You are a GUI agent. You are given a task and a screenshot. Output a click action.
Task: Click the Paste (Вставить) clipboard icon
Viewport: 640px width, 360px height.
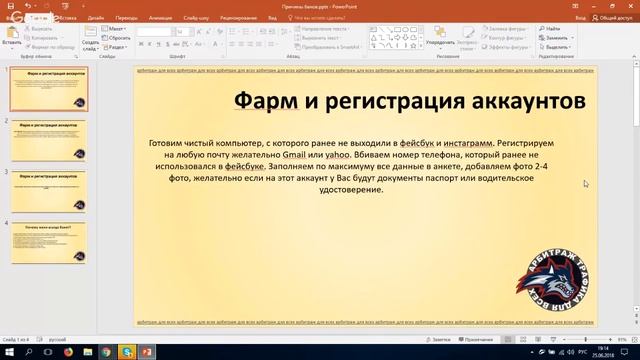click(12, 33)
